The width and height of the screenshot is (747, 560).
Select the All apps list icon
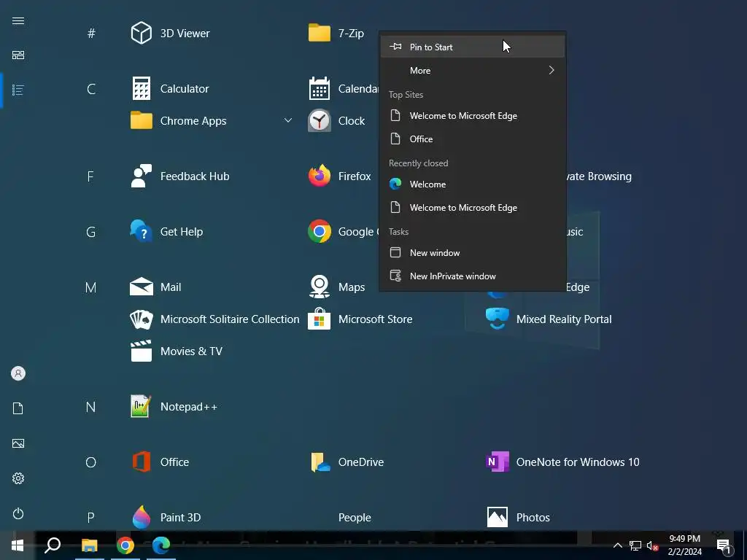click(18, 90)
